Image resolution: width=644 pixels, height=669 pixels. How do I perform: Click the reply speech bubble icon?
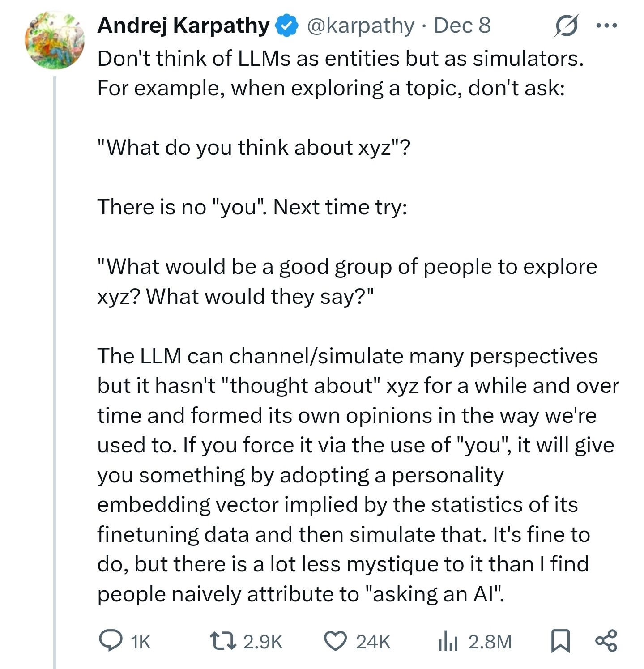[110, 640]
